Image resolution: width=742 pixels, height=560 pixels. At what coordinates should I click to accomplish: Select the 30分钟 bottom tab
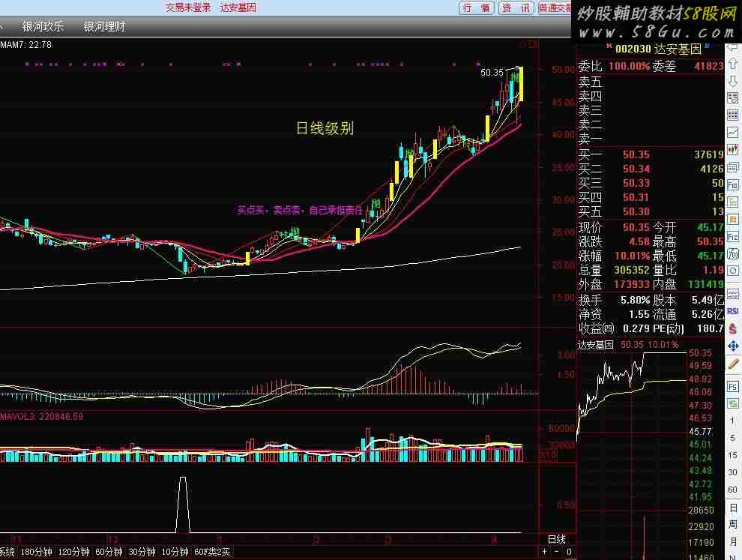click(142, 552)
